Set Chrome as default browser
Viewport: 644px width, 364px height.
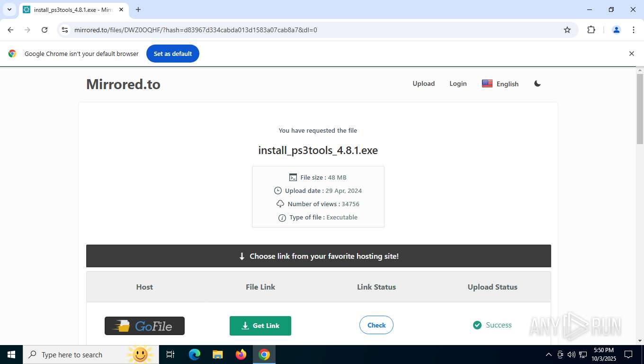tap(173, 54)
